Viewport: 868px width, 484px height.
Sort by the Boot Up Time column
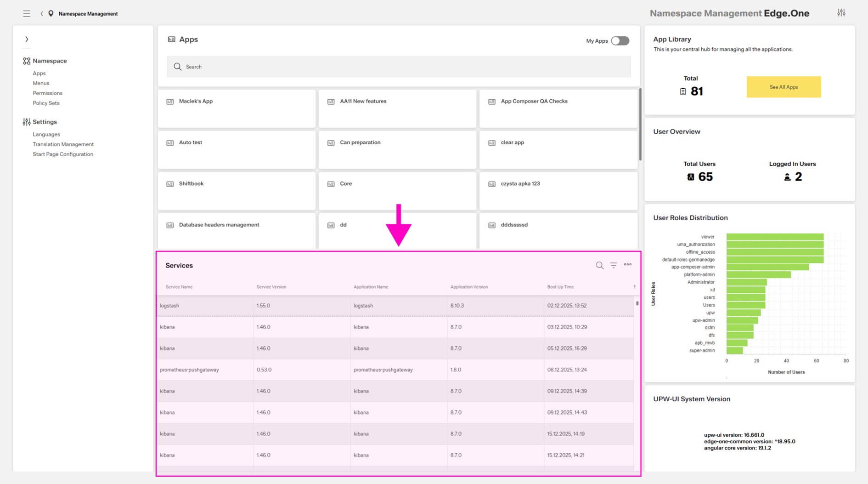pos(560,287)
